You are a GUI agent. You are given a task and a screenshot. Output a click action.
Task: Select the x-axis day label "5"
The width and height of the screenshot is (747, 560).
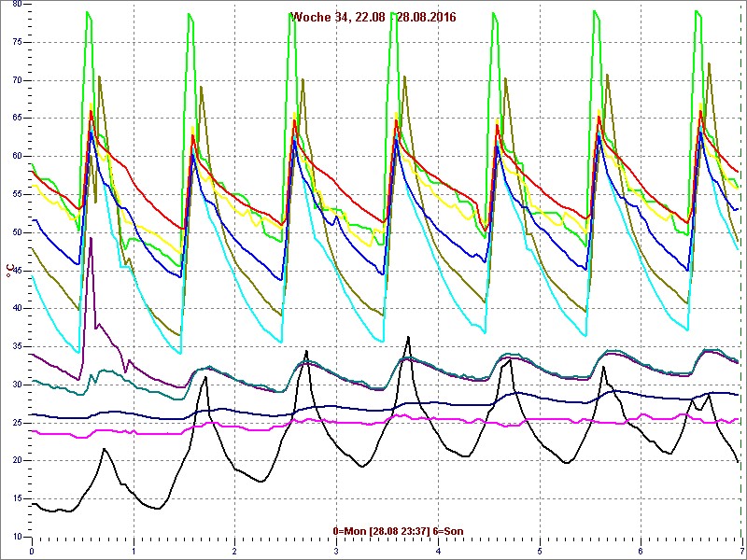[540, 552]
